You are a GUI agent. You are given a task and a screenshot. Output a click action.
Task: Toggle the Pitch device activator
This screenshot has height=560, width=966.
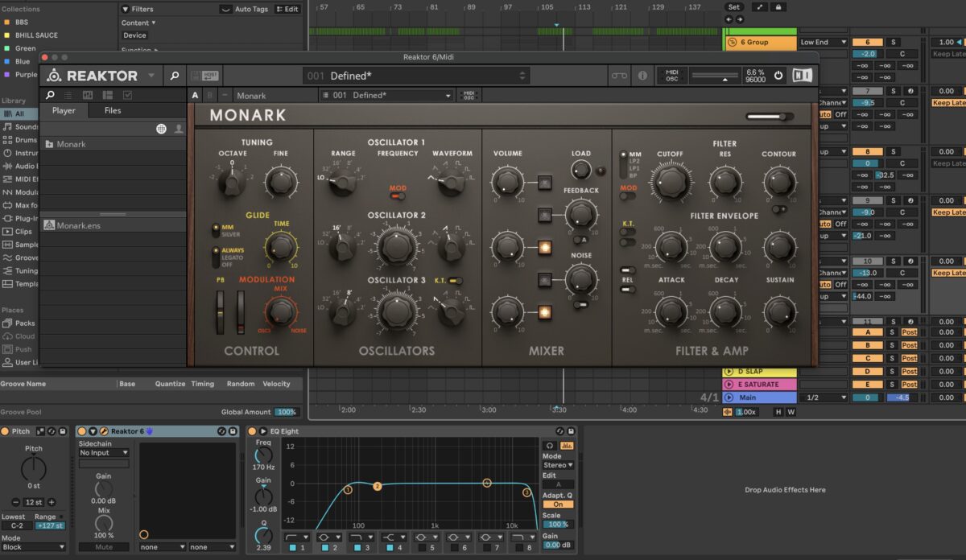point(5,431)
